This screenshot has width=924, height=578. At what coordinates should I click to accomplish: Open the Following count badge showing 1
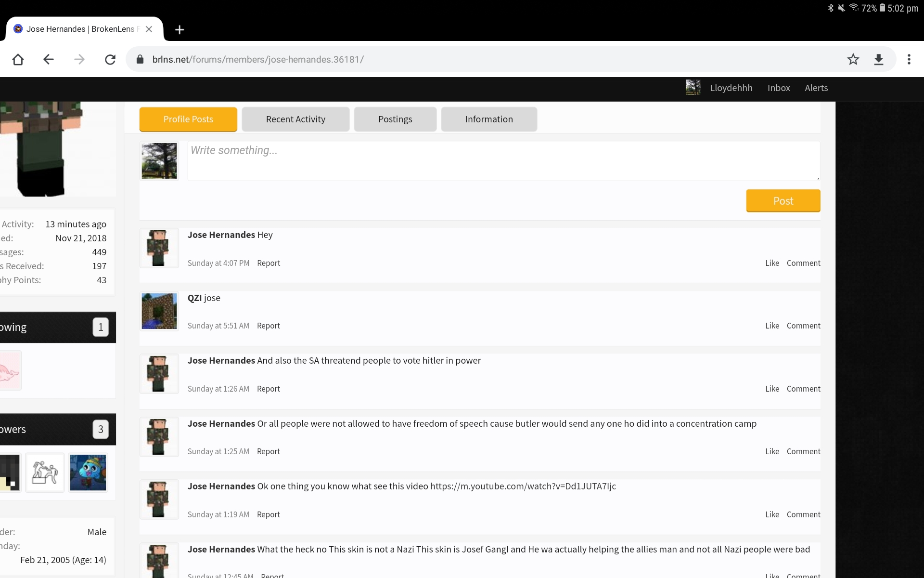coord(101,327)
